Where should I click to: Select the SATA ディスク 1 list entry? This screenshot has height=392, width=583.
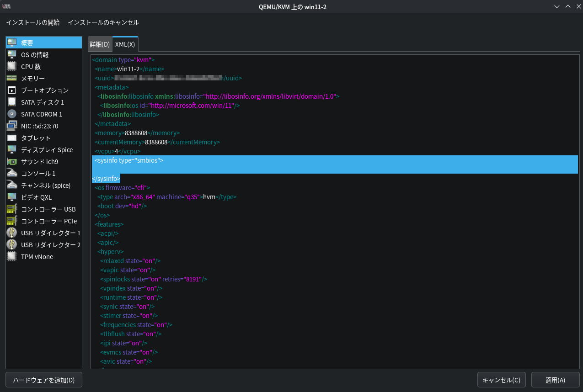(44, 102)
